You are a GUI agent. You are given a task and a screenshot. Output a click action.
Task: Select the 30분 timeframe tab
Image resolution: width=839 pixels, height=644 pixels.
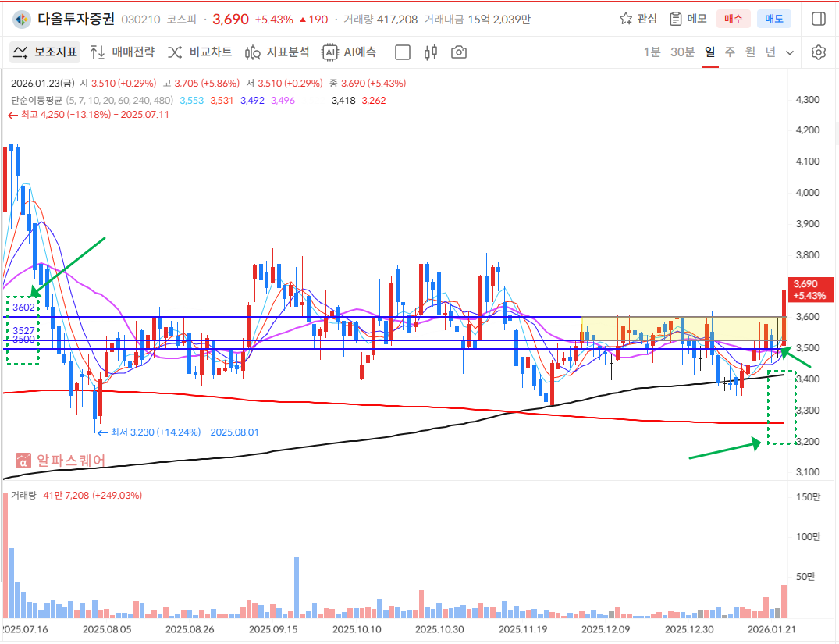682,52
